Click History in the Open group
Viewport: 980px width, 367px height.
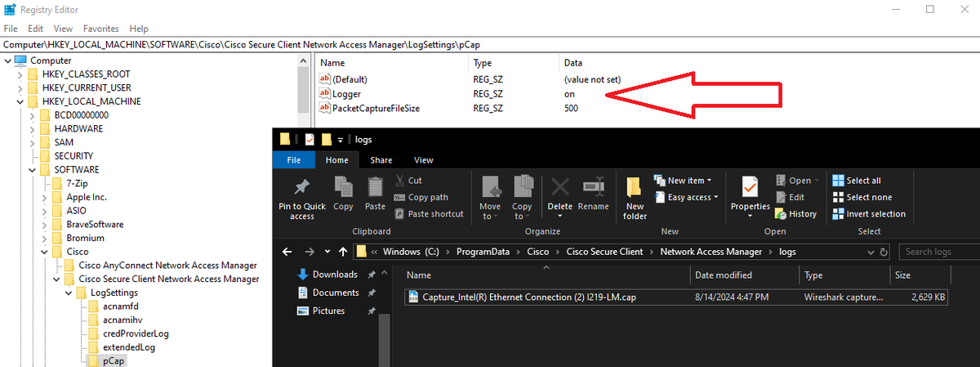click(x=795, y=214)
